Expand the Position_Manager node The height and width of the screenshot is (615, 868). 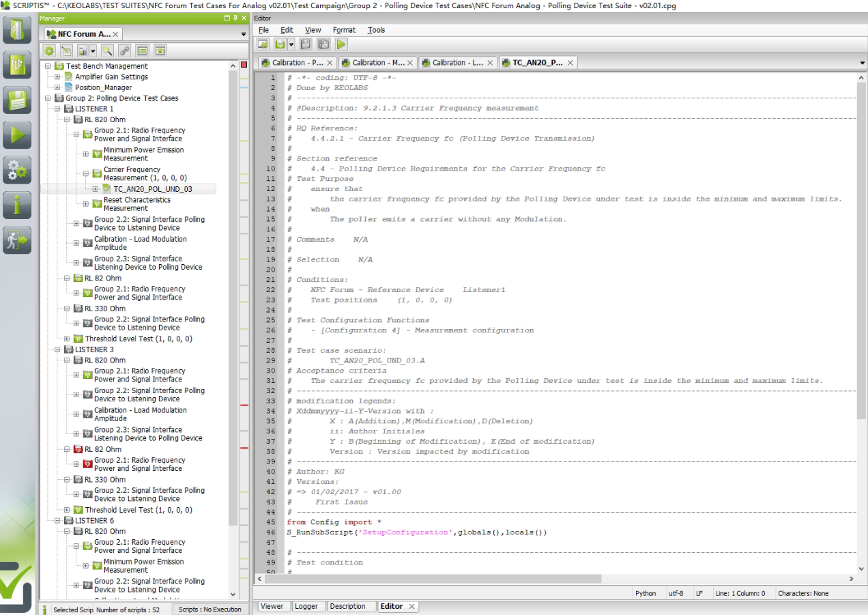pyautogui.click(x=58, y=87)
